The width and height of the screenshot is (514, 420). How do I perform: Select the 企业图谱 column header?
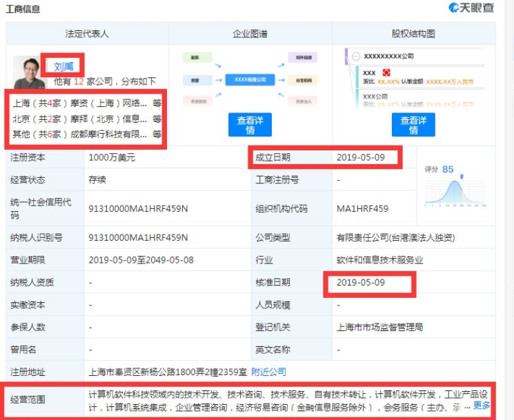[x=250, y=33]
